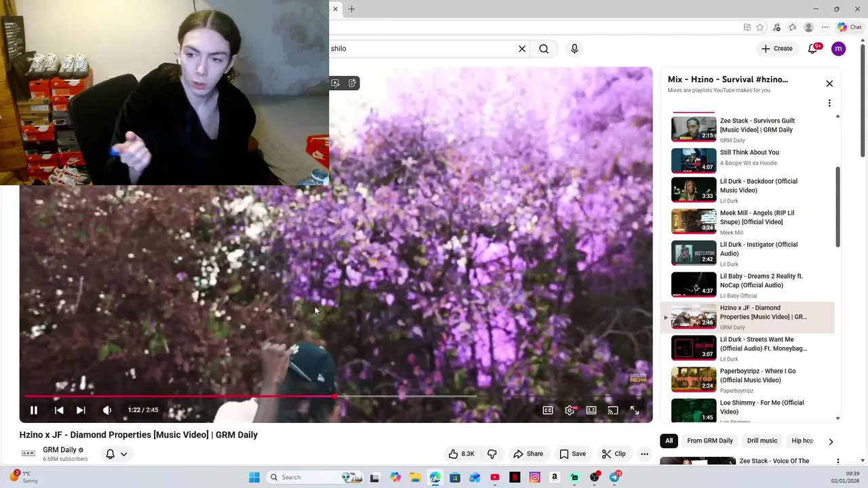Select the Hip hop chip
Viewport: 868px width, 488px height.
[x=802, y=441]
